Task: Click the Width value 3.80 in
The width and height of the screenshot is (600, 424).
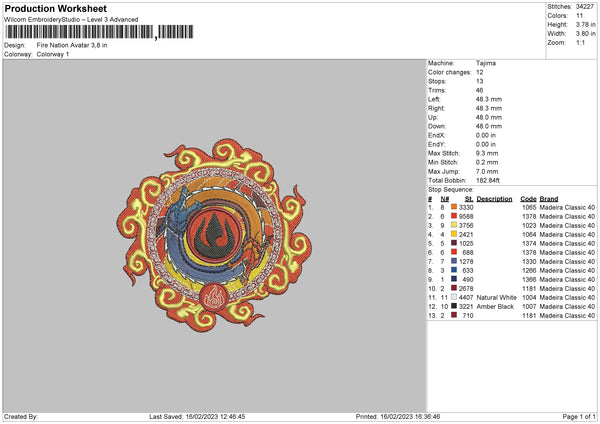Action: [x=585, y=34]
